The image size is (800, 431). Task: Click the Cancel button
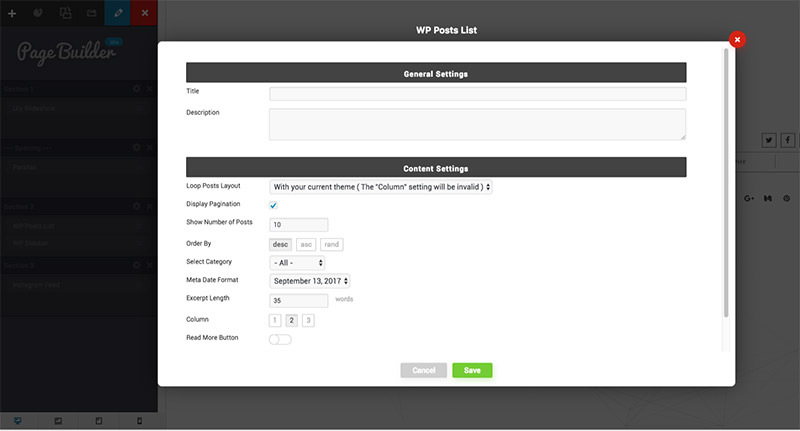(x=423, y=370)
